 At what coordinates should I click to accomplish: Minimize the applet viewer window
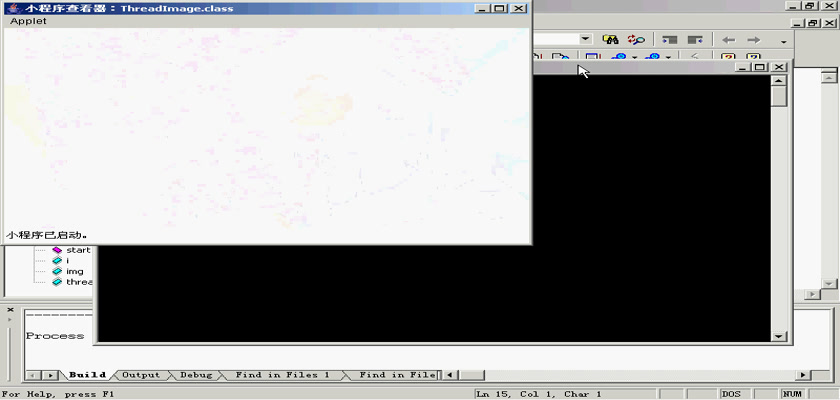pyautogui.click(x=482, y=9)
